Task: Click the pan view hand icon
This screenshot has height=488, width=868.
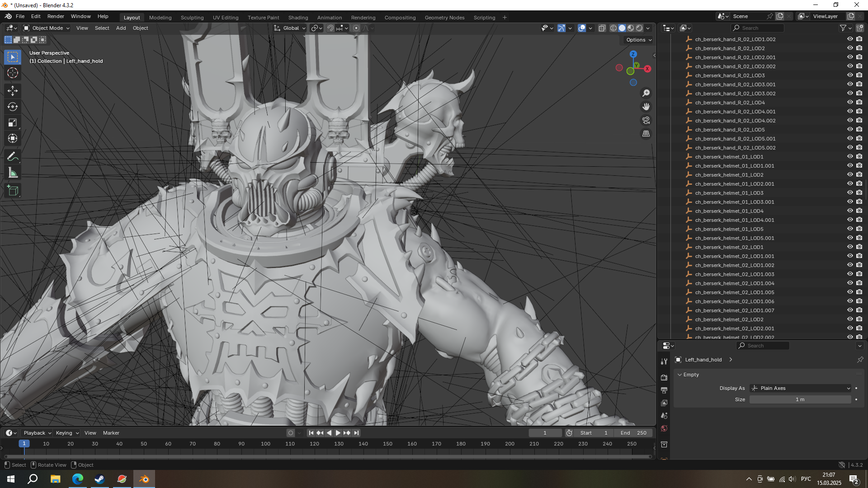Action: [x=646, y=107]
